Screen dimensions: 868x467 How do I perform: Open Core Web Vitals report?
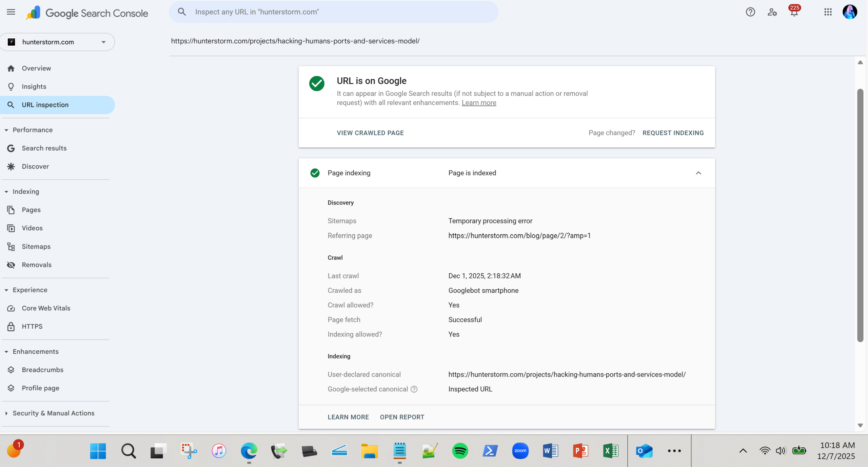[x=46, y=308]
